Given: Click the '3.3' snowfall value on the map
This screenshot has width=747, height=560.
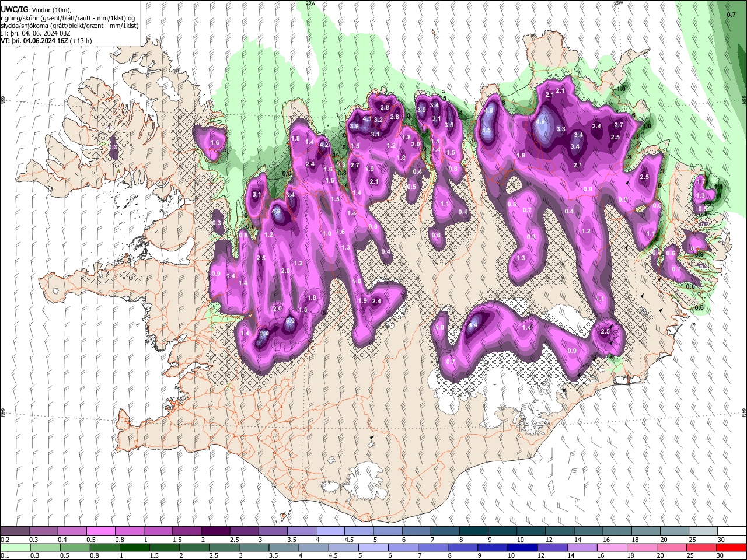Looking at the screenshot, I should pos(561,129).
